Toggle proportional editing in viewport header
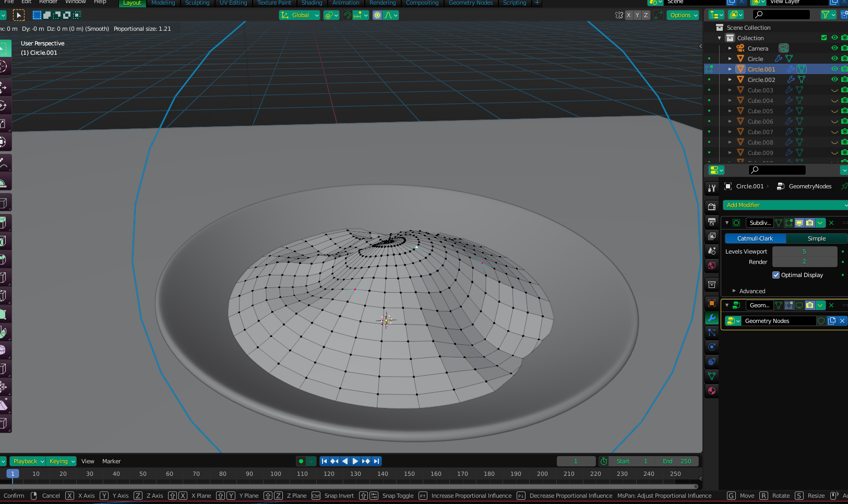The image size is (848, 504). (x=377, y=15)
